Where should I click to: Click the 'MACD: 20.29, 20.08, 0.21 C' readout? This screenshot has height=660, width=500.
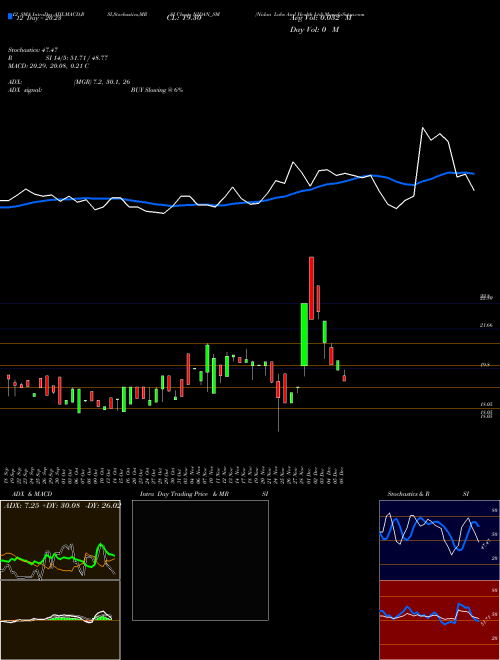coord(48,66)
